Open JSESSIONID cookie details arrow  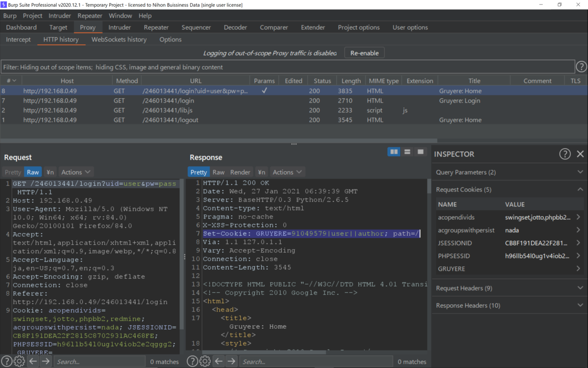[x=579, y=243]
